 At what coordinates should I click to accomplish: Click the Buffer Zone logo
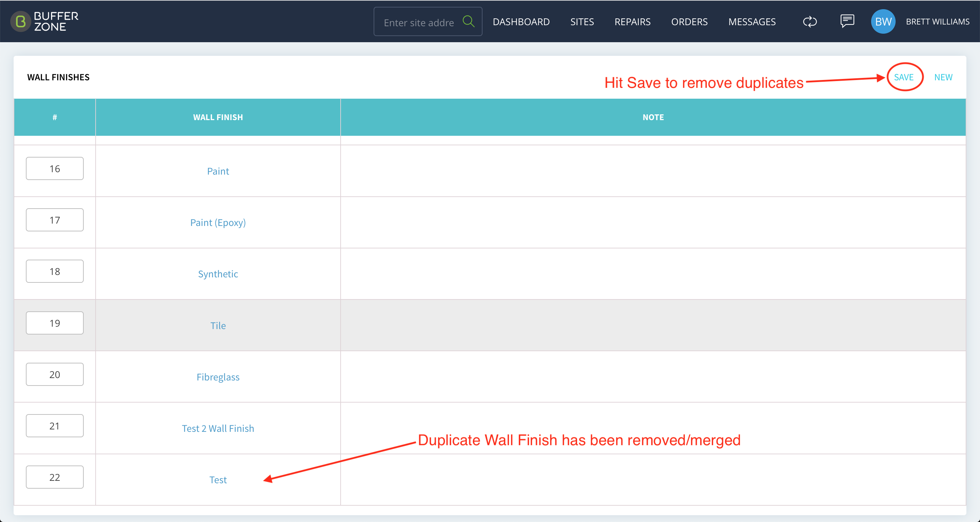click(45, 21)
